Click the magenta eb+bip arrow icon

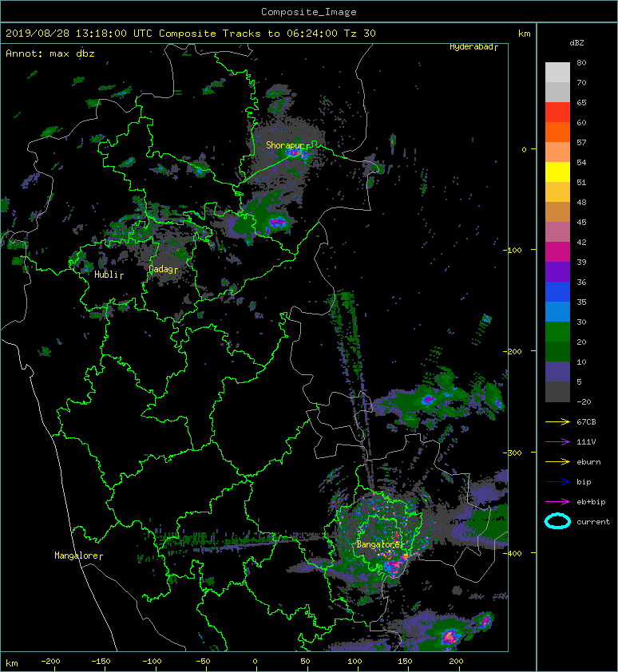tap(557, 501)
